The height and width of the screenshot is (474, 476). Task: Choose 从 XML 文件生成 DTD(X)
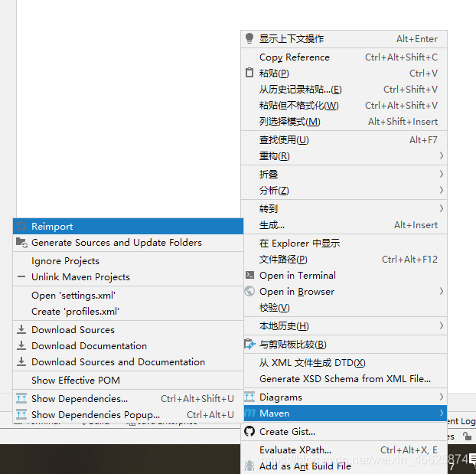tap(344, 362)
